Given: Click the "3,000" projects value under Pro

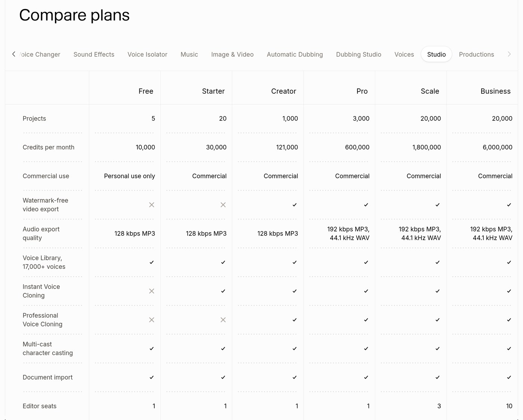Looking at the screenshot, I should click(x=361, y=119).
